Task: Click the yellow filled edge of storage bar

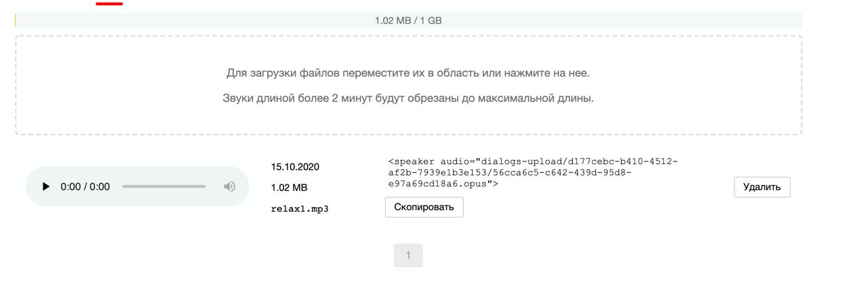Action: (16, 20)
